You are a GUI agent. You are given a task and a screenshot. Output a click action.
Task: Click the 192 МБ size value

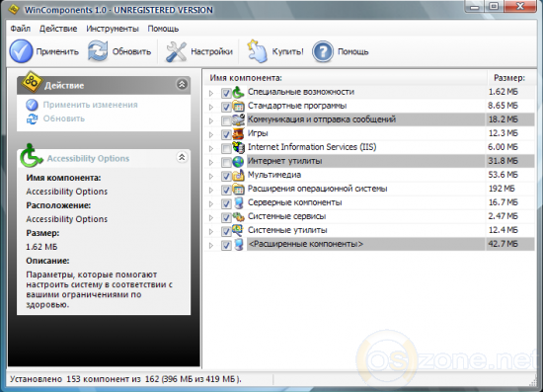point(502,189)
